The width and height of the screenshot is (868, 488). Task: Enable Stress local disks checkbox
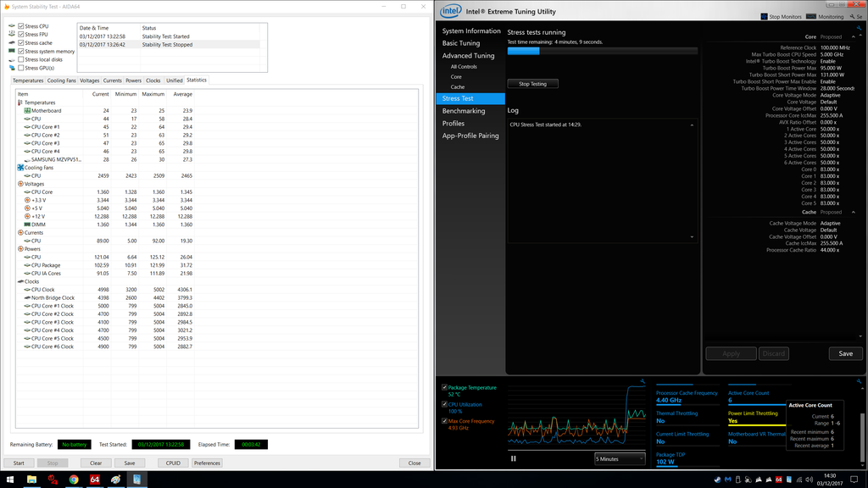[21, 60]
